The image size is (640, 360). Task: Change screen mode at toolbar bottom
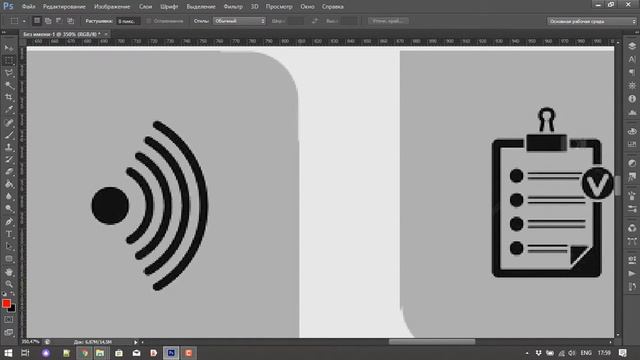click(9, 332)
